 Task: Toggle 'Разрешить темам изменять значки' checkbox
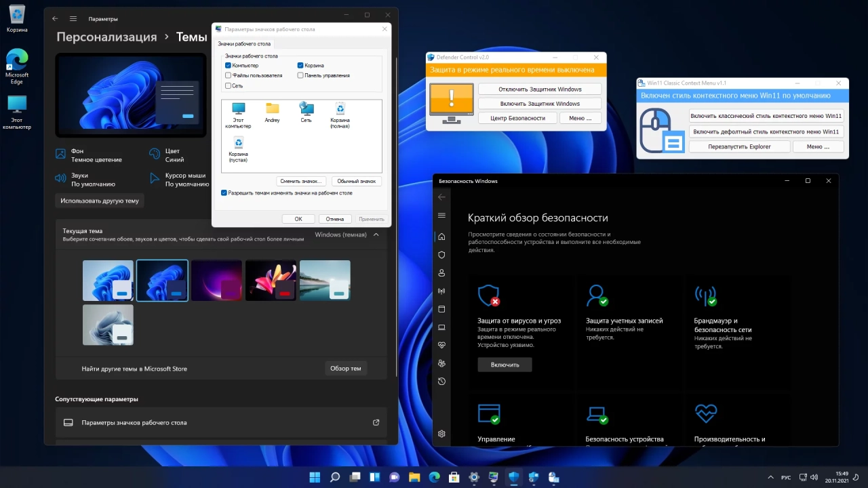(224, 193)
